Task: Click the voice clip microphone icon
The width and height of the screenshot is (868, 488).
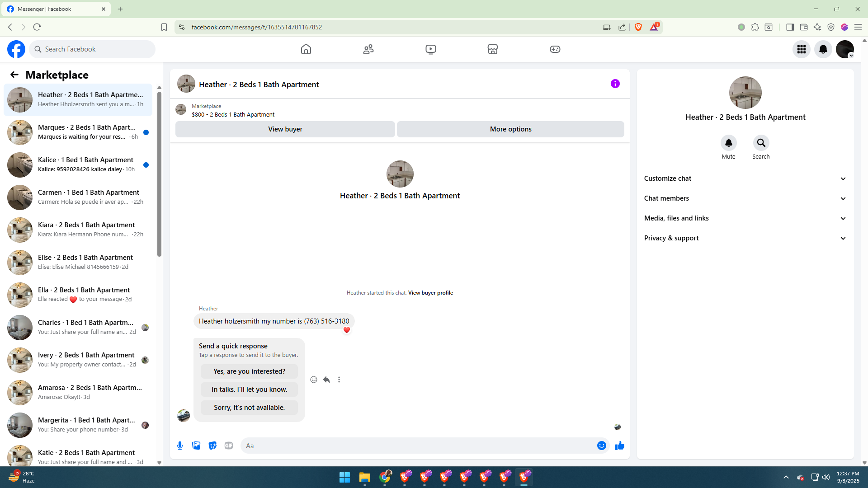Action: point(180,446)
